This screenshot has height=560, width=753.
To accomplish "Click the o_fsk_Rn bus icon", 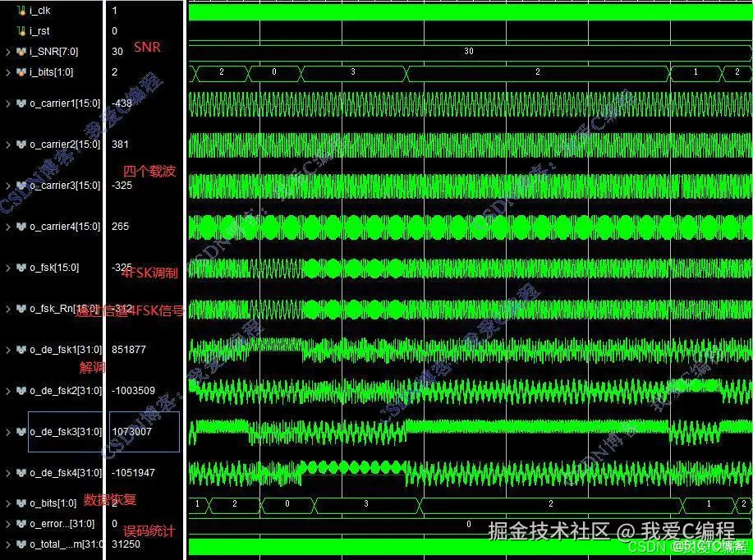I will 21,309.
